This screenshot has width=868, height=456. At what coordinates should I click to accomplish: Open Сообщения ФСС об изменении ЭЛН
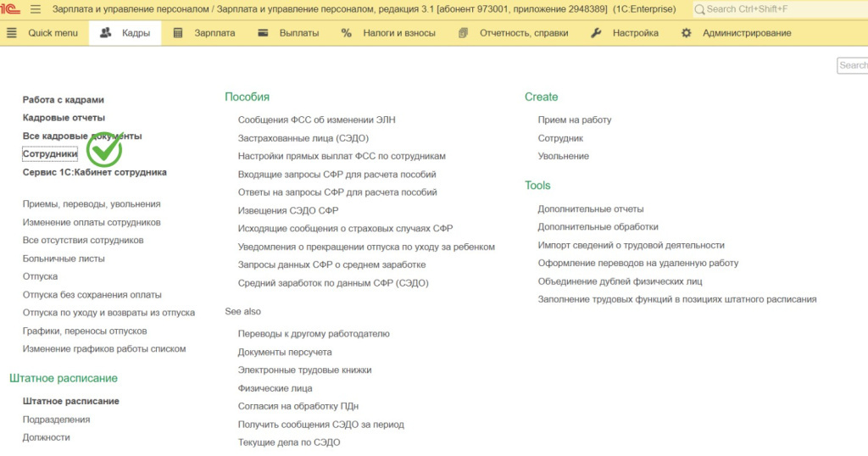[x=317, y=120]
